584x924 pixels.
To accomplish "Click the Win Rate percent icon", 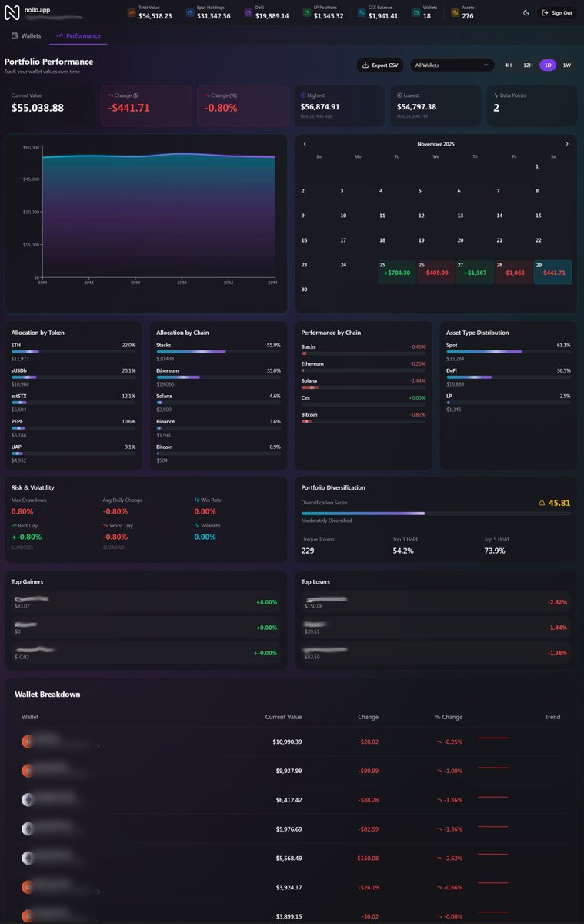I will pos(197,500).
